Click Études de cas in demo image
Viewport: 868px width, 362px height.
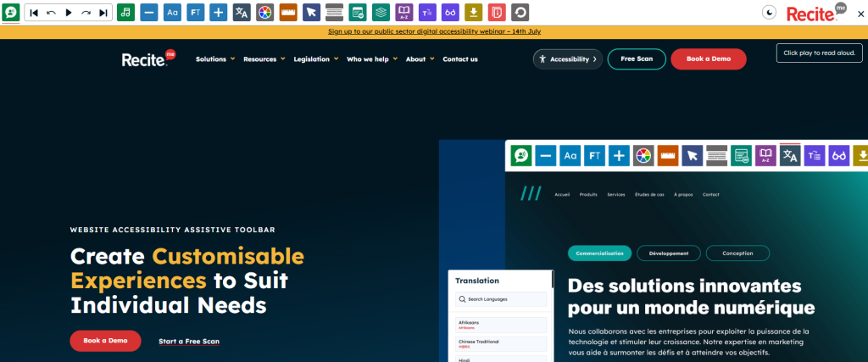(649, 195)
